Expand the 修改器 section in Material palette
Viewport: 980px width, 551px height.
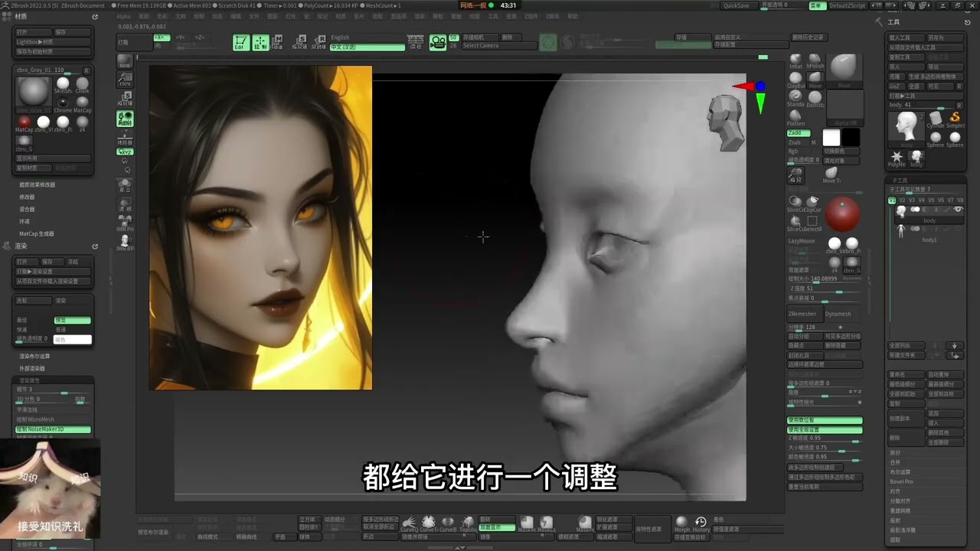click(x=27, y=197)
